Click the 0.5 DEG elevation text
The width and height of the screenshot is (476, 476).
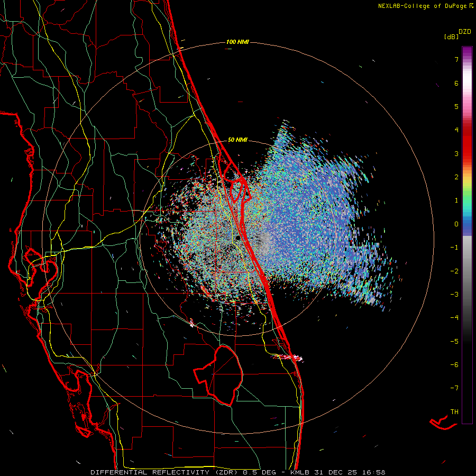pos(259,472)
